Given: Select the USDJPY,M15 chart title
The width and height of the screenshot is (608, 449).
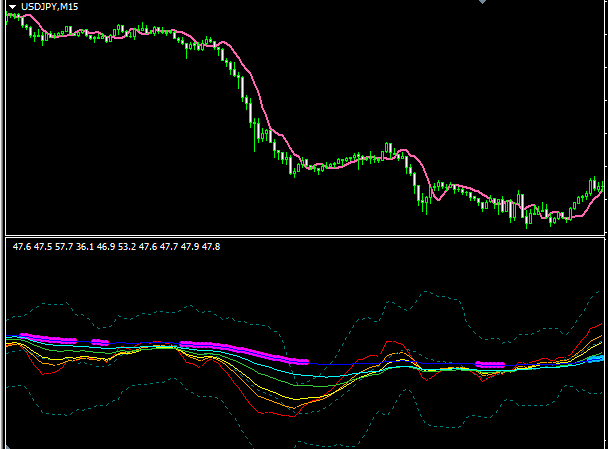Looking at the screenshot, I should (50, 7).
